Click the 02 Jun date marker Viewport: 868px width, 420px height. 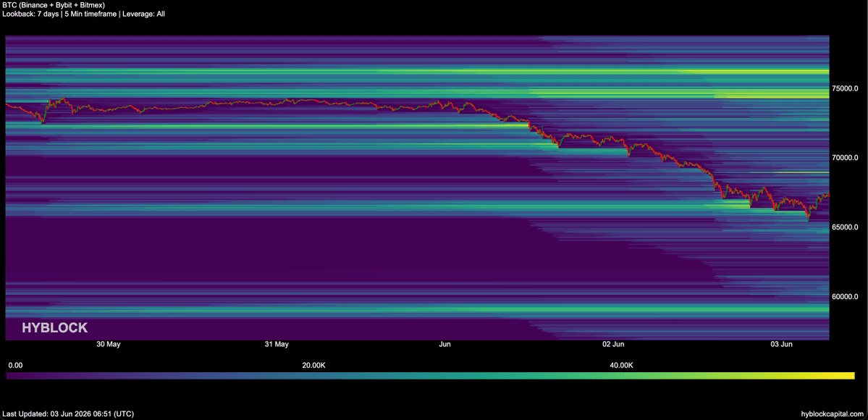pyautogui.click(x=613, y=345)
